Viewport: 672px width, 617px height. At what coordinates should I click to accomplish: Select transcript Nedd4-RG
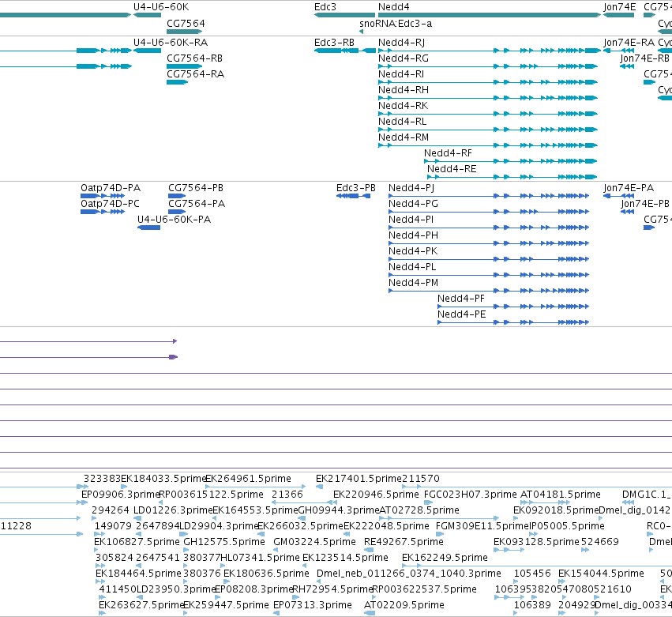click(x=488, y=66)
